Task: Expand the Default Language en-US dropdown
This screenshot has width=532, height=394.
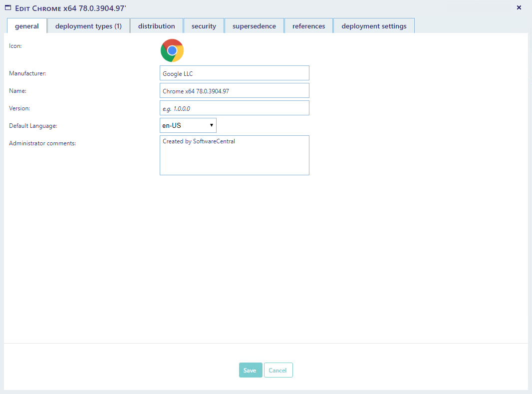Action: point(188,125)
